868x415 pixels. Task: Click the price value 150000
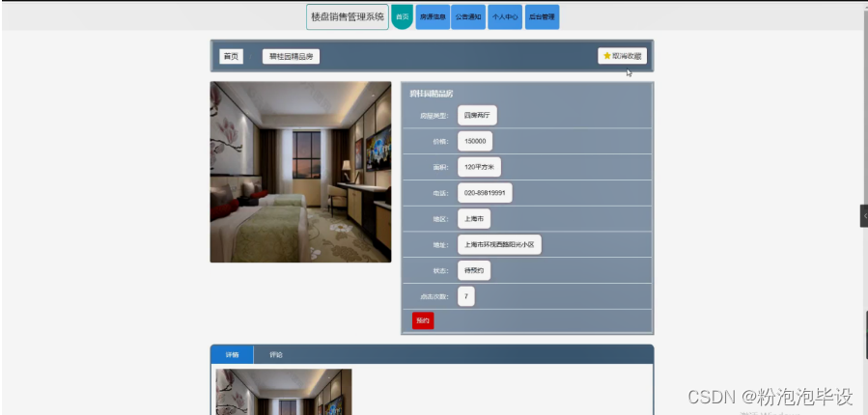475,141
